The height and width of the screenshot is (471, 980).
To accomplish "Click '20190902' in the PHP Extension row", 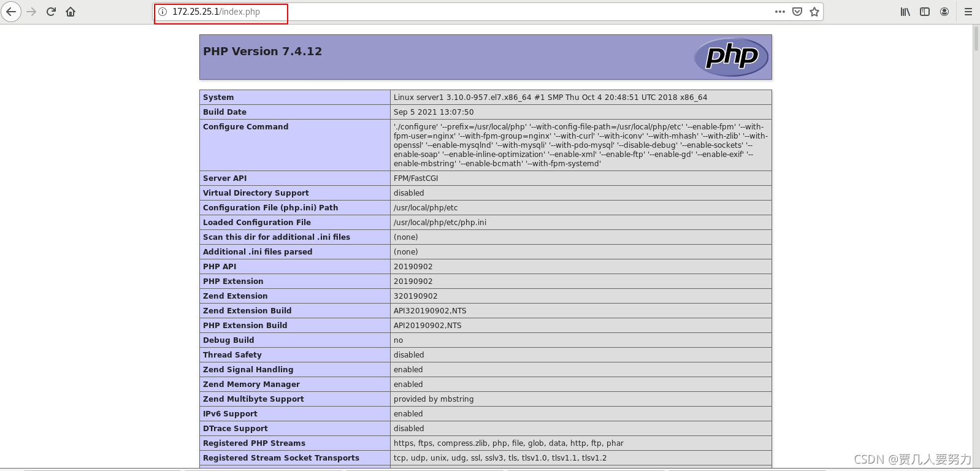I will pos(413,281).
